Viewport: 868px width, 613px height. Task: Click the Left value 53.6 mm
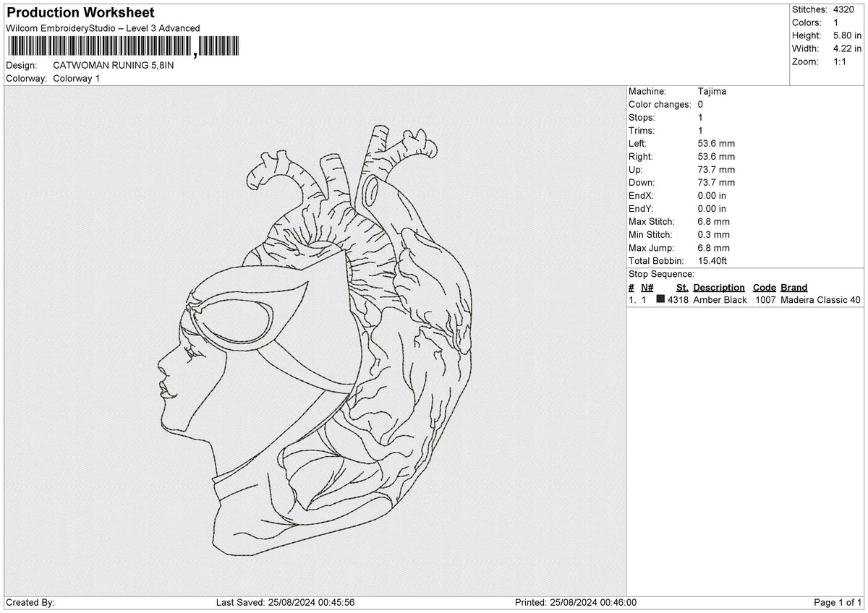click(x=716, y=144)
